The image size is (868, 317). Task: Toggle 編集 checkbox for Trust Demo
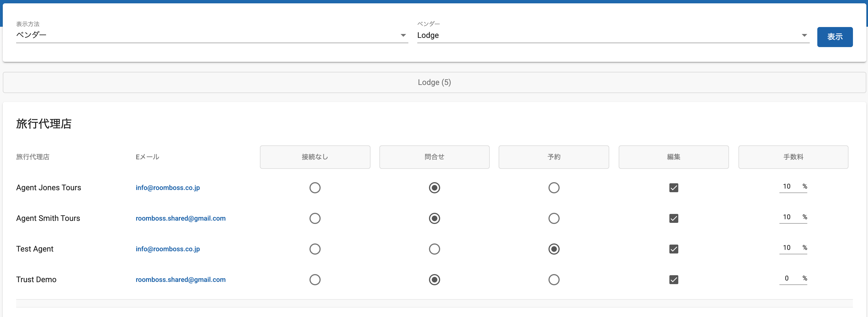[673, 280]
